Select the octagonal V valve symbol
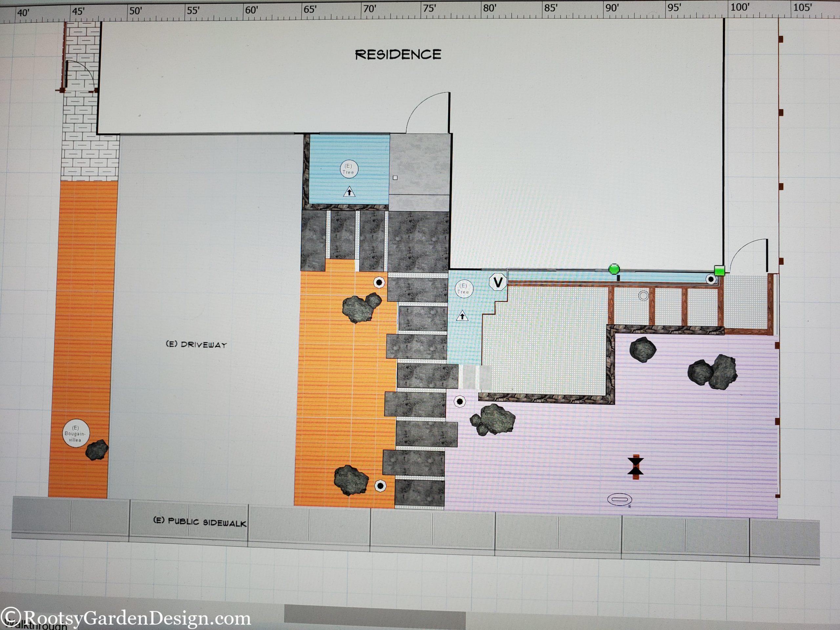 pos(498,282)
